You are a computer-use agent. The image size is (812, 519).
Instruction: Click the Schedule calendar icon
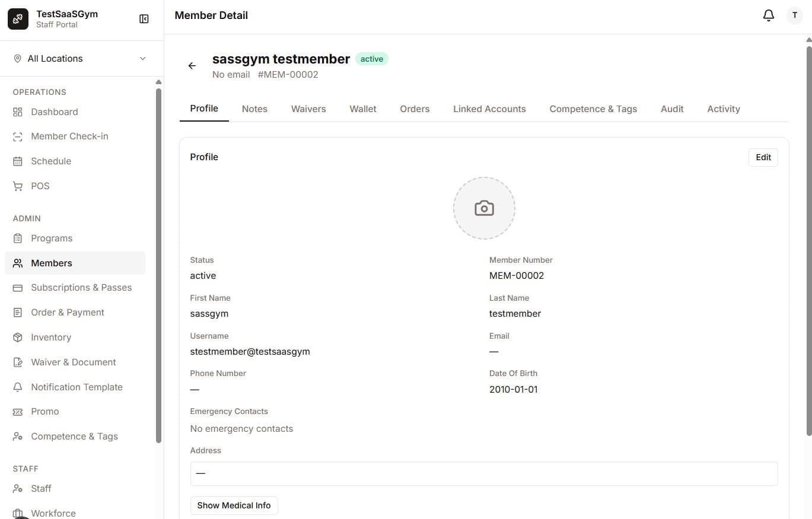pyautogui.click(x=18, y=161)
